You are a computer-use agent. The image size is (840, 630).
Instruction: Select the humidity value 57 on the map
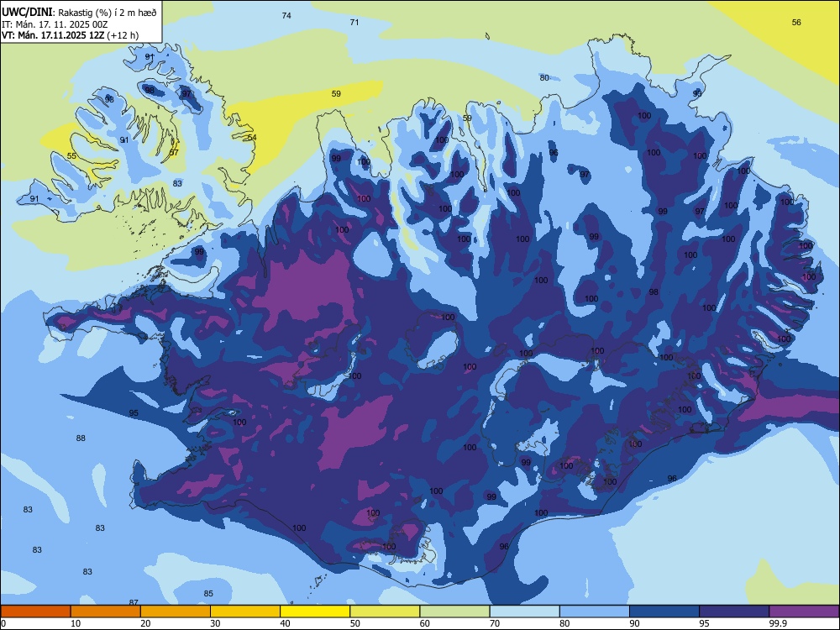pyautogui.click(x=174, y=152)
